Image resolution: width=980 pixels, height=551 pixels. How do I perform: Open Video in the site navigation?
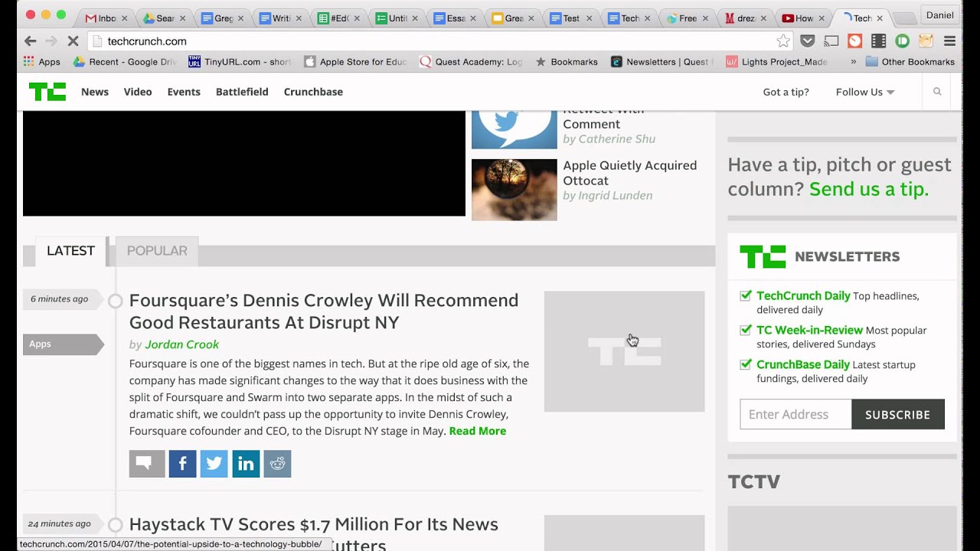(x=138, y=92)
